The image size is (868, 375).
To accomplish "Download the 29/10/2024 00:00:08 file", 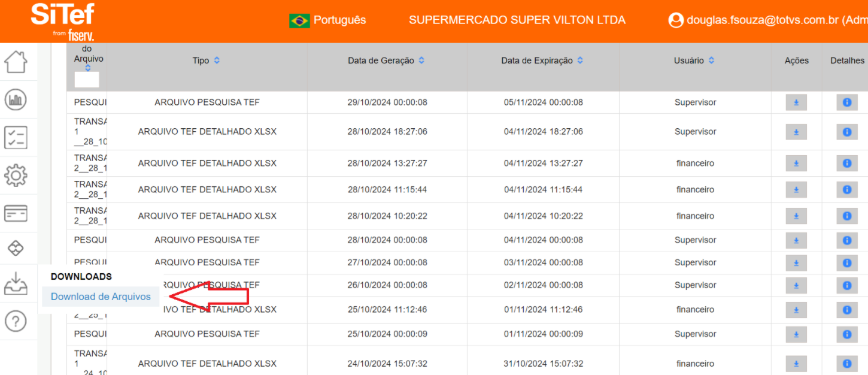I will pyautogui.click(x=796, y=102).
